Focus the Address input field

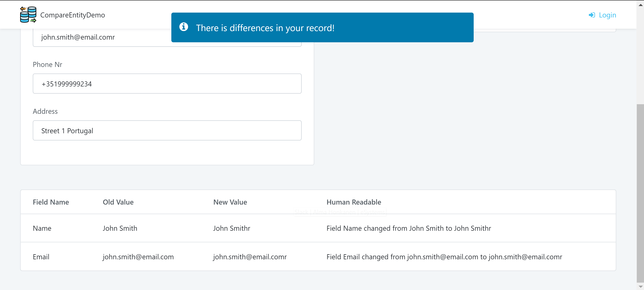[x=167, y=131]
